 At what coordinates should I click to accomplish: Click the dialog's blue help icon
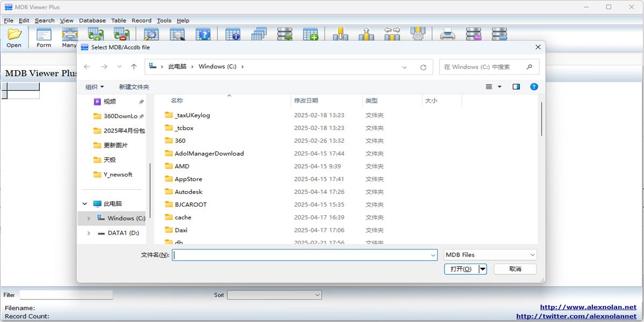tap(533, 86)
